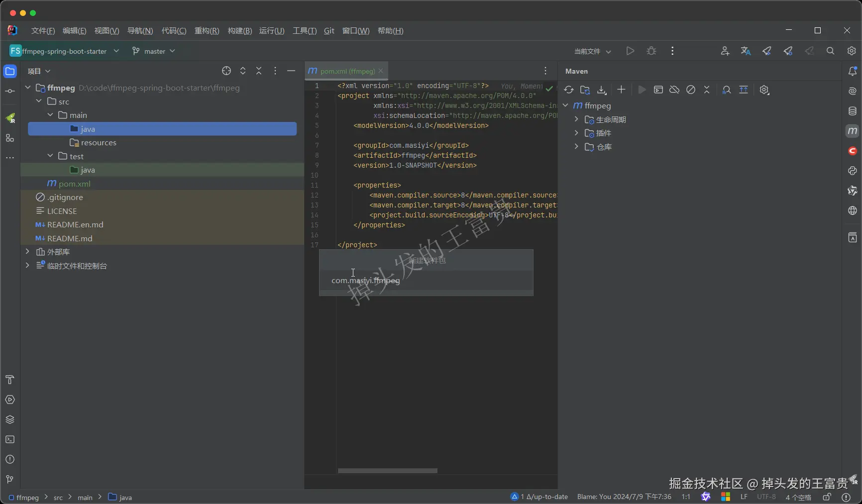The width and height of the screenshot is (862, 504).
Task: Expand the 生命周期 Maven node
Action: click(576, 119)
